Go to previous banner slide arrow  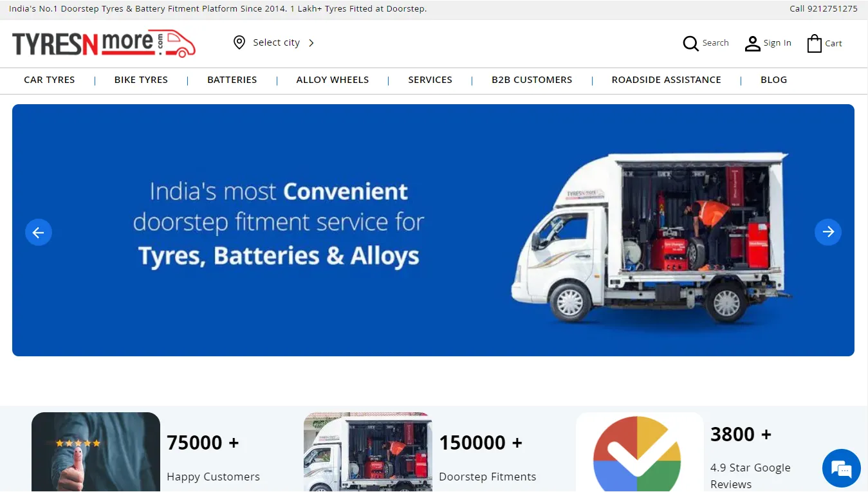39,232
